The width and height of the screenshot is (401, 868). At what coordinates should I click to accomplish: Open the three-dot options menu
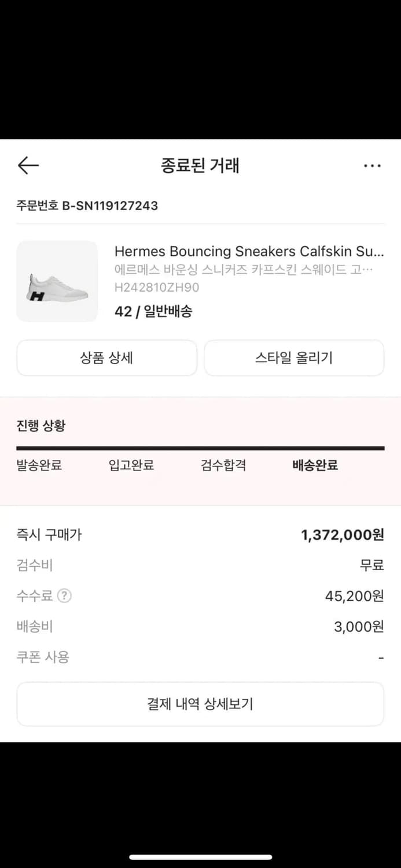(372, 165)
